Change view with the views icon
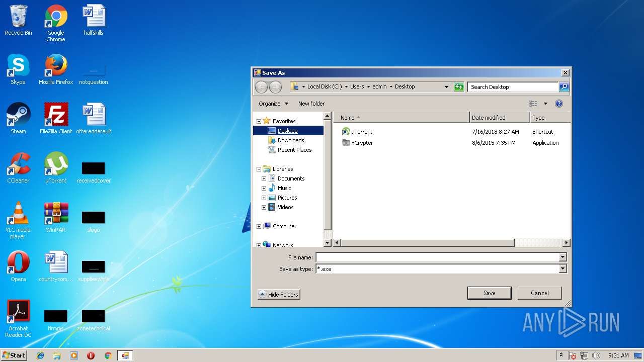 [x=533, y=104]
